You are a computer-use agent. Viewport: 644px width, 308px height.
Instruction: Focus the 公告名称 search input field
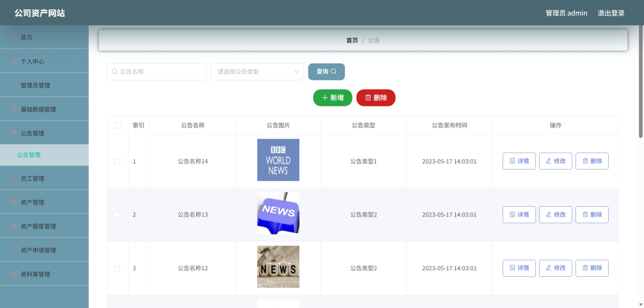(x=157, y=72)
